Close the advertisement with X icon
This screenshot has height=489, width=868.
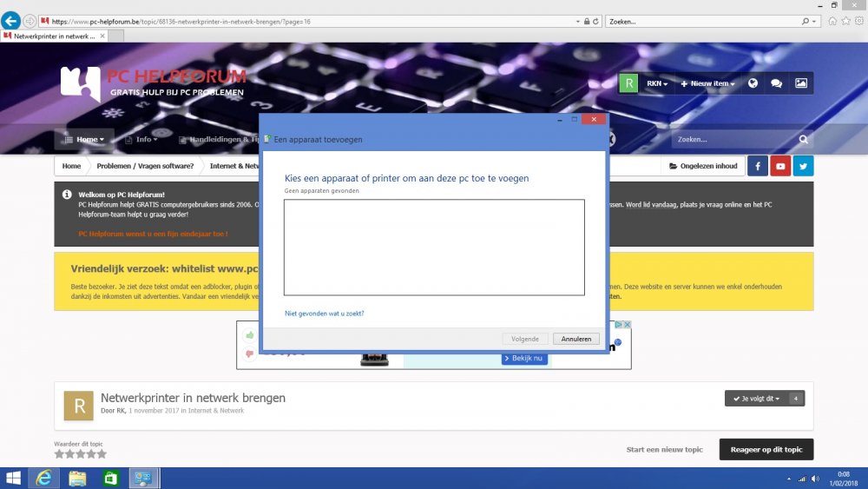point(628,325)
